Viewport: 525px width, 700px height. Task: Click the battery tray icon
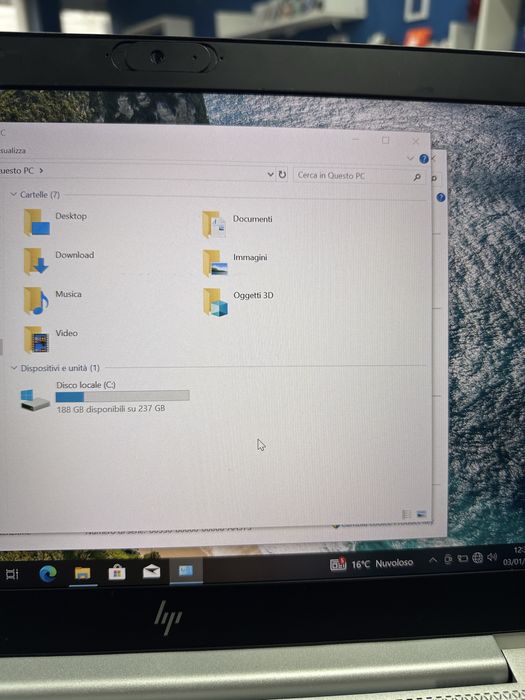(x=462, y=558)
